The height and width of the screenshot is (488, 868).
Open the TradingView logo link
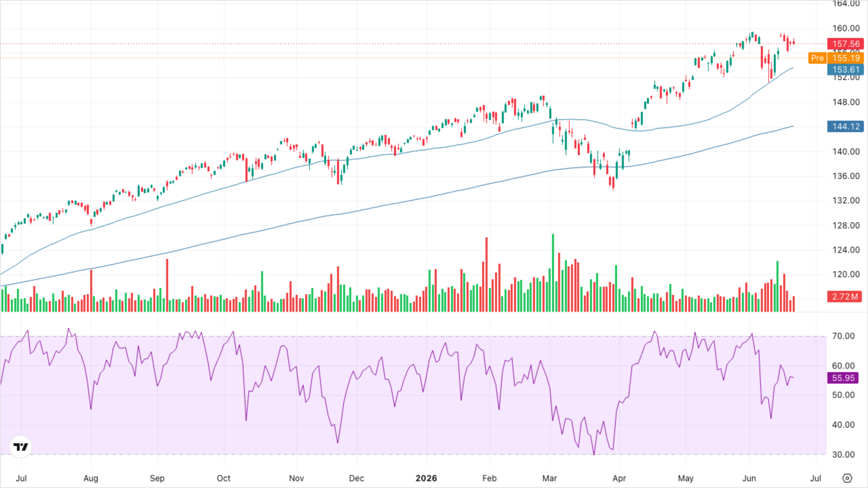(21, 447)
